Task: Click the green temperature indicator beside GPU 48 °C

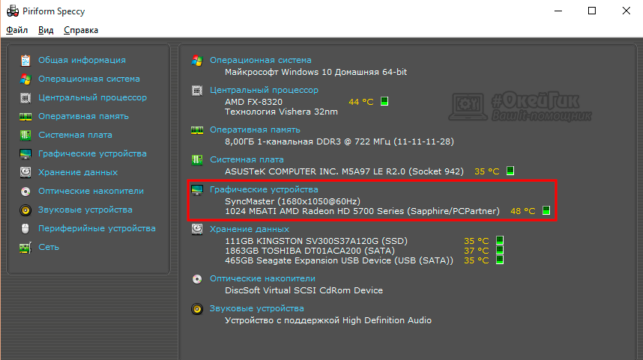Action: [x=546, y=211]
